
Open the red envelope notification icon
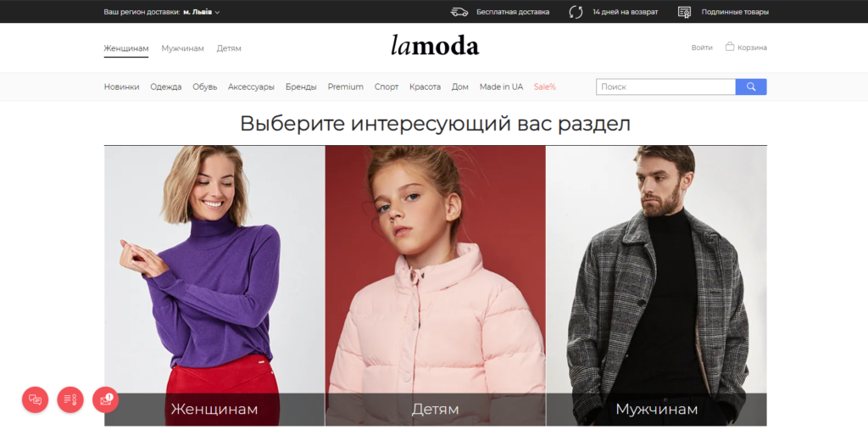106,399
